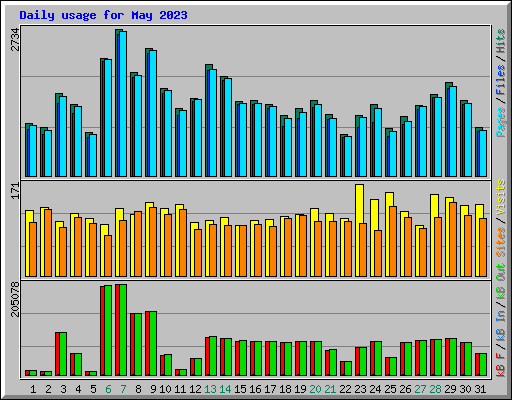The height and width of the screenshot is (400, 512).
Task: Click day label 31 on the x-axis
Action: click(x=480, y=389)
